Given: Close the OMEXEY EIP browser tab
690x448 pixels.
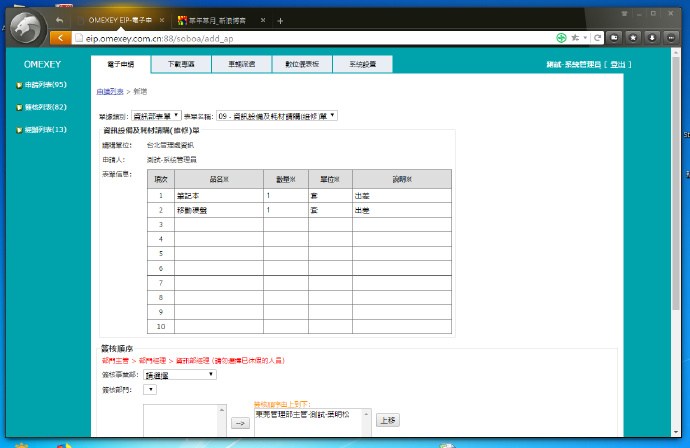Looking at the screenshot, I should [162, 20].
